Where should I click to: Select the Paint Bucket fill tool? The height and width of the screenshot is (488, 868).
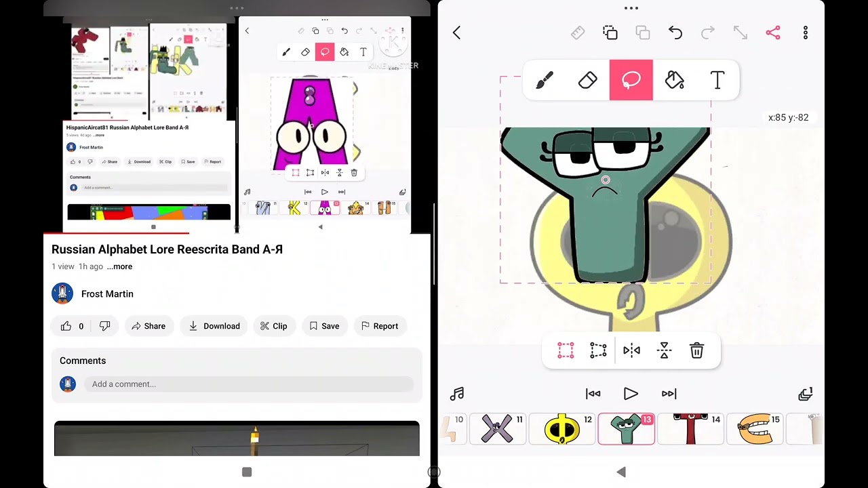click(674, 80)
